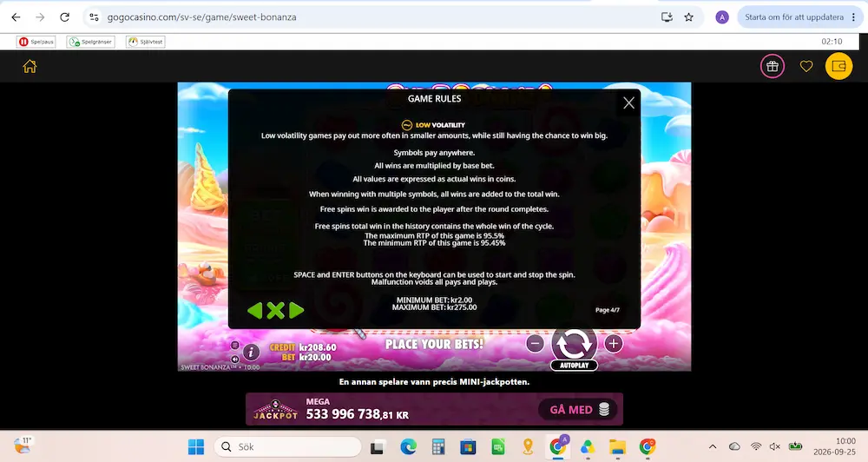Open the gift rewards icon

coord(773,67)
